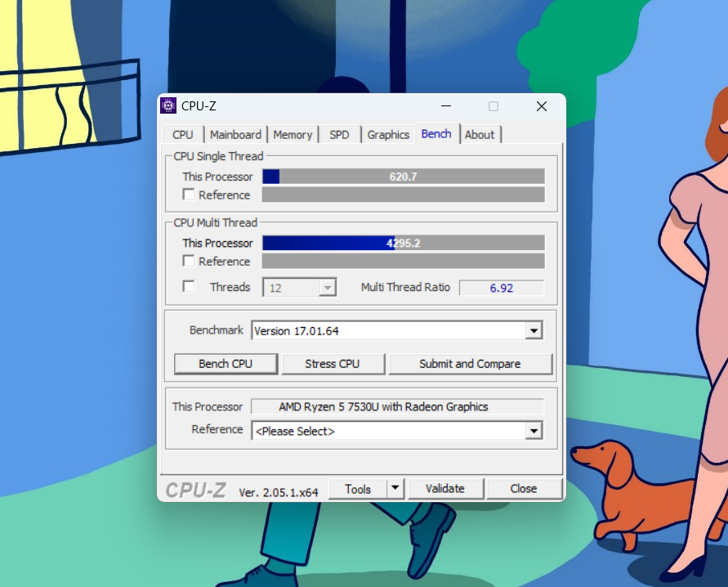Viewport: 728px width, 587px height.
Task: Click the multi thread score bar 4295.2
Action: [x=404, y=243]
